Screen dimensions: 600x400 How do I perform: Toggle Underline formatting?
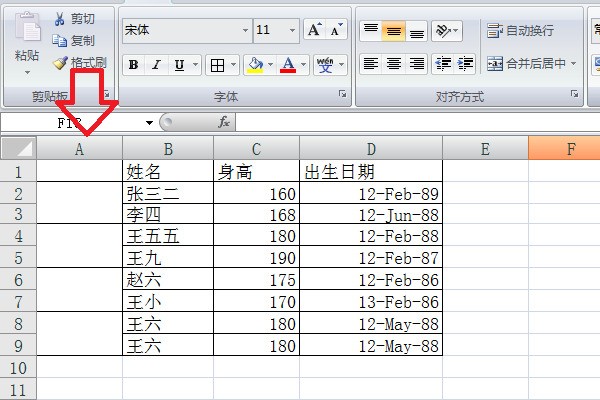pos(179,65)
